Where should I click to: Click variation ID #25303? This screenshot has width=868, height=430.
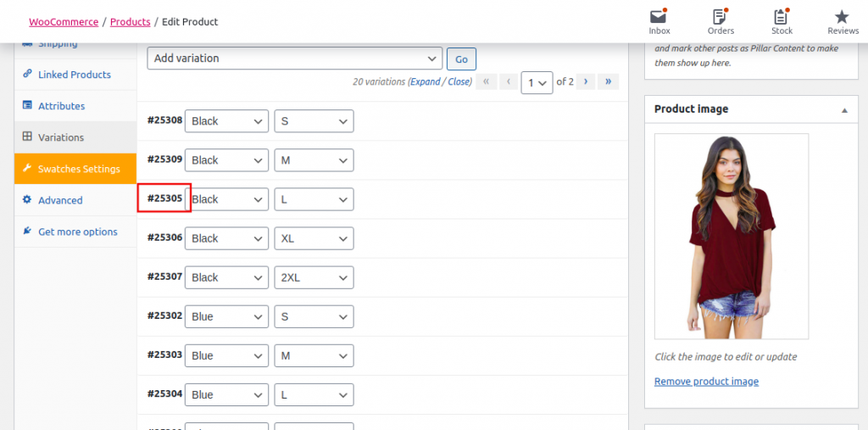point(165,354)
